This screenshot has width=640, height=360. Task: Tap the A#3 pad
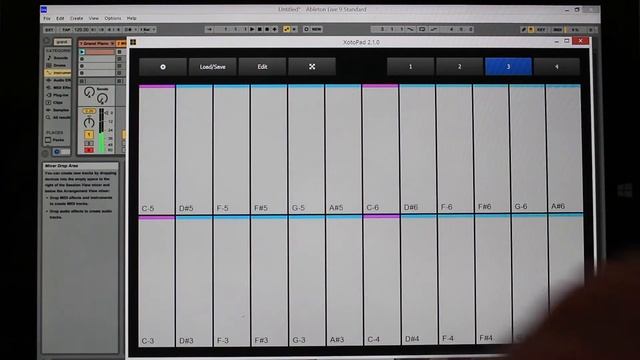tap(344, 281)
